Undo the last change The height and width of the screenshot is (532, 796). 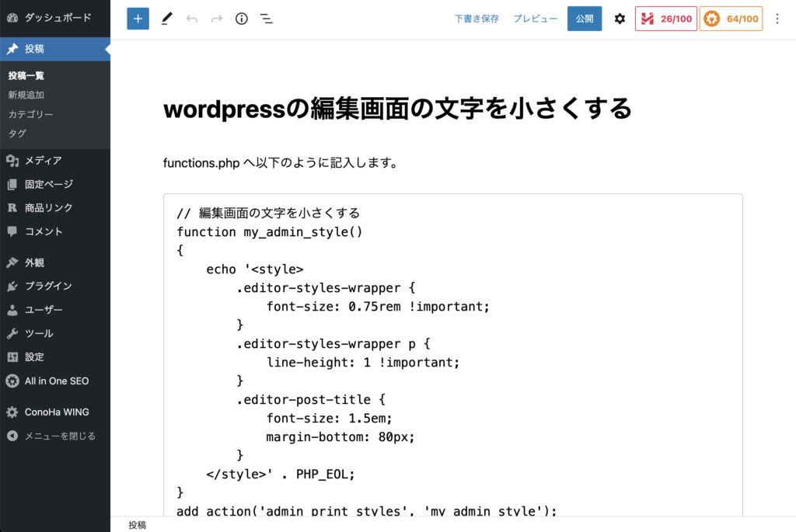point(192,19)
